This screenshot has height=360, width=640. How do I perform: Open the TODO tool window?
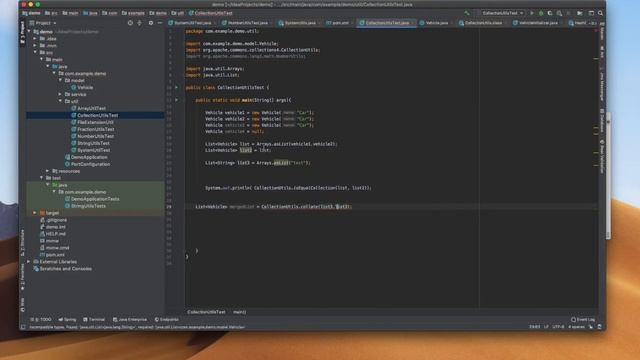(x=41, y=320)
